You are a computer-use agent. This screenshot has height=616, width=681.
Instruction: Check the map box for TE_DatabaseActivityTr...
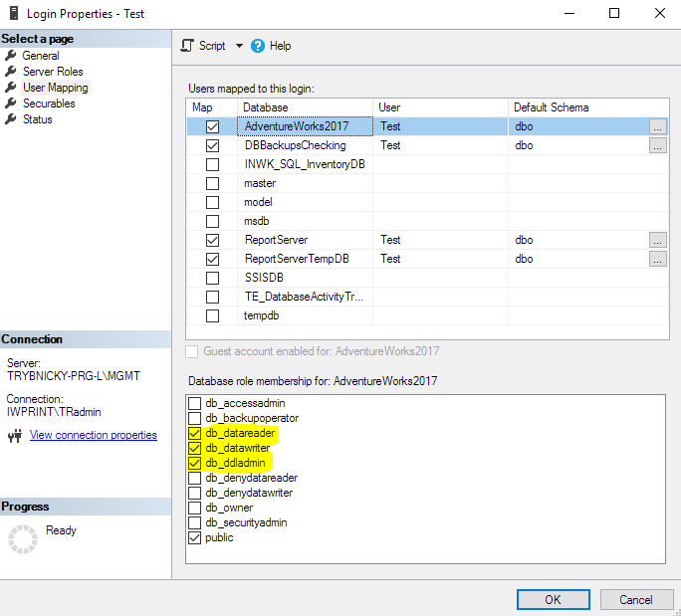[212, 297]
